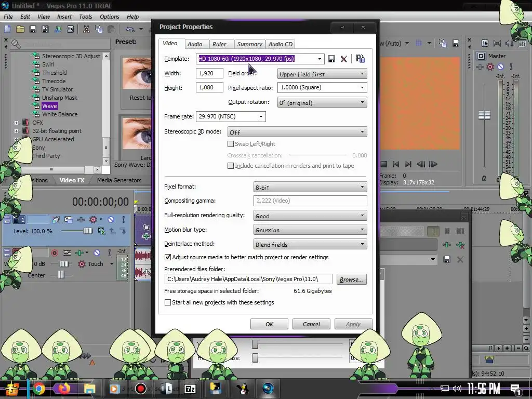Click Copy Snapshot to clipboard icon in preview

[443, 43]
